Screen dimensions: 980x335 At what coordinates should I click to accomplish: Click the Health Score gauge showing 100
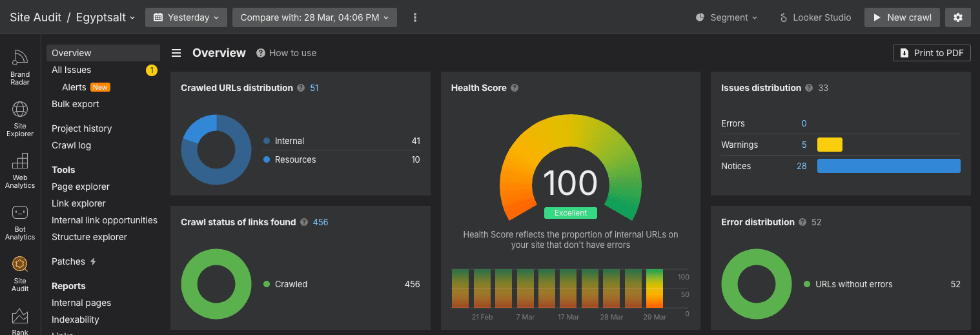tap(571, 168)
